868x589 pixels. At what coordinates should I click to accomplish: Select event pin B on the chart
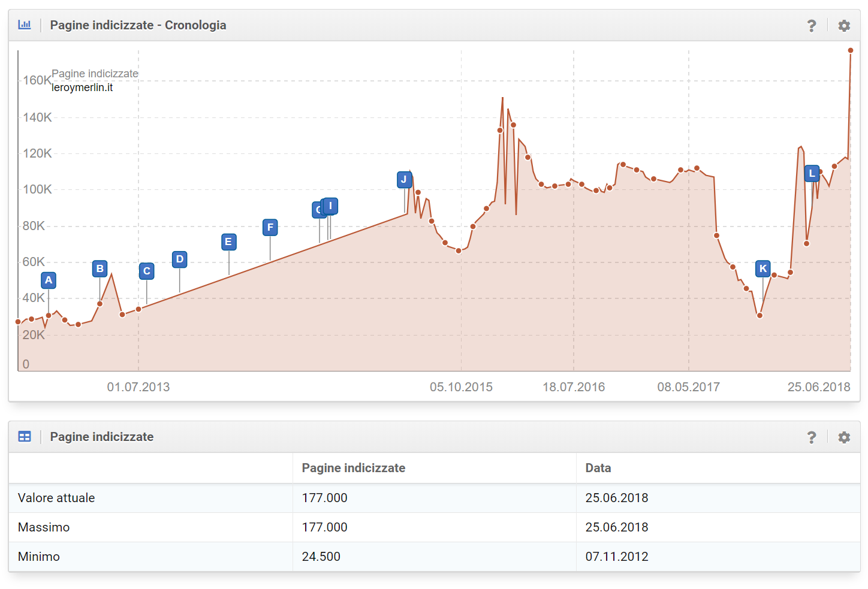(100, 268)
